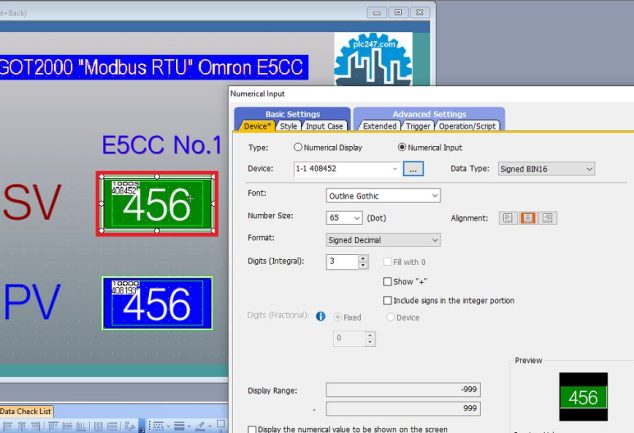Select the Advanced Settings tab group
Image resolution: width=634 pixels, height=433 pixels.
(x=429, y=114)
